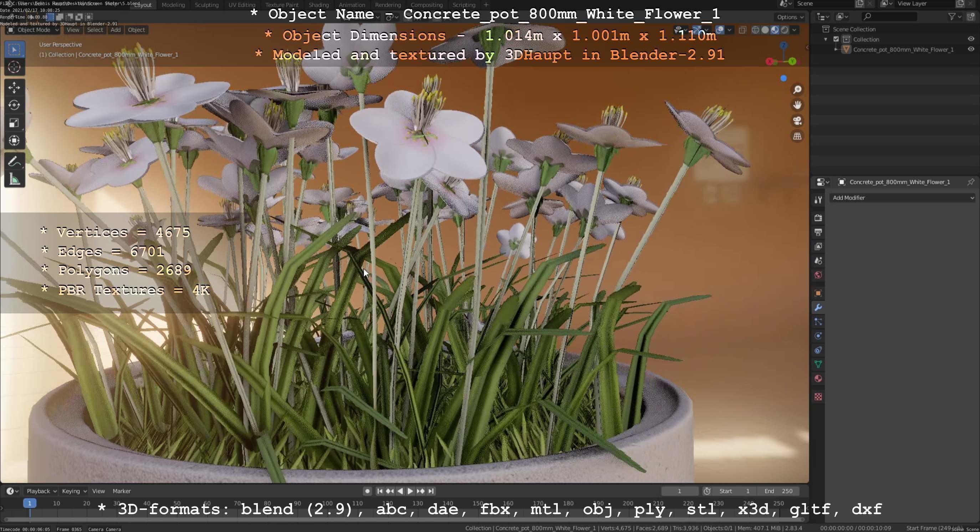This screenshot has height=532, width=980.
Task: Switch to material preview shading
Action: tap(775, 30)
